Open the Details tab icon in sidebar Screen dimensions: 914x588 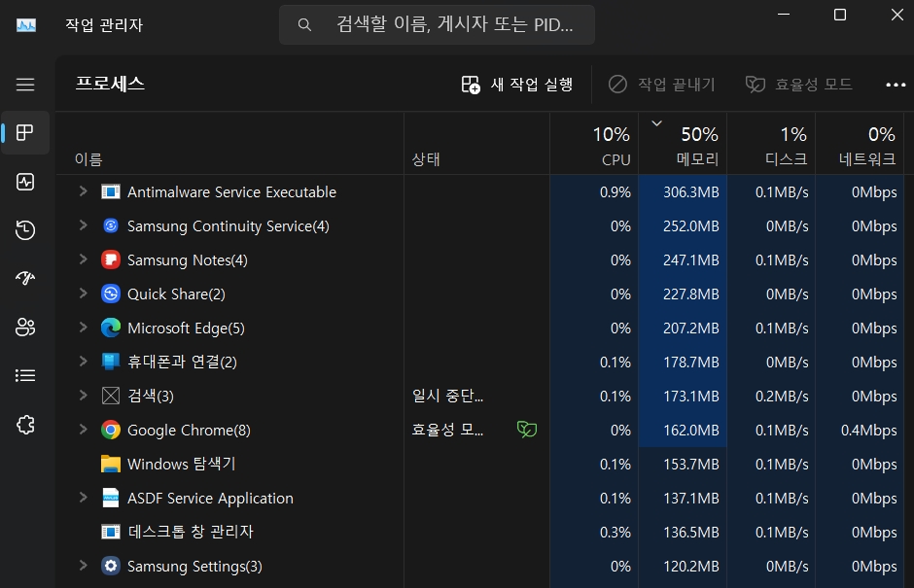[25, 375]
